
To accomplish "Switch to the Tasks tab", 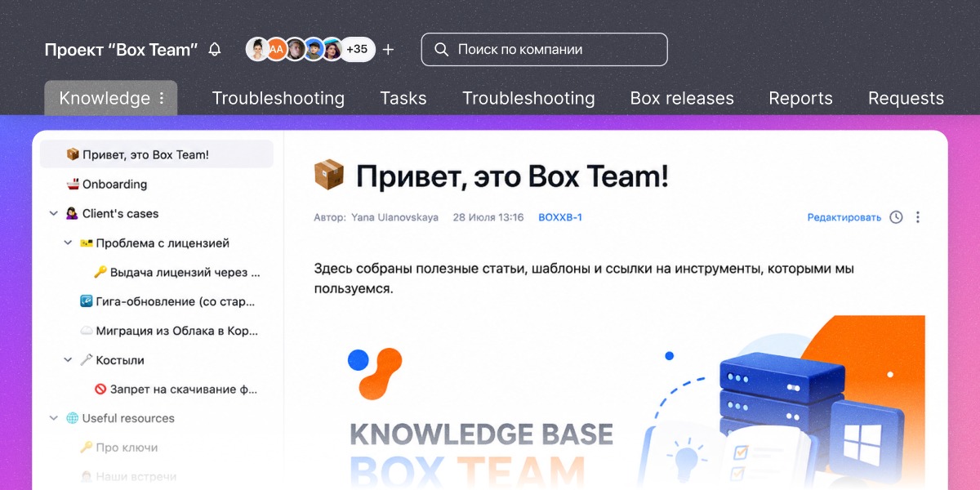I will (403, 98).
